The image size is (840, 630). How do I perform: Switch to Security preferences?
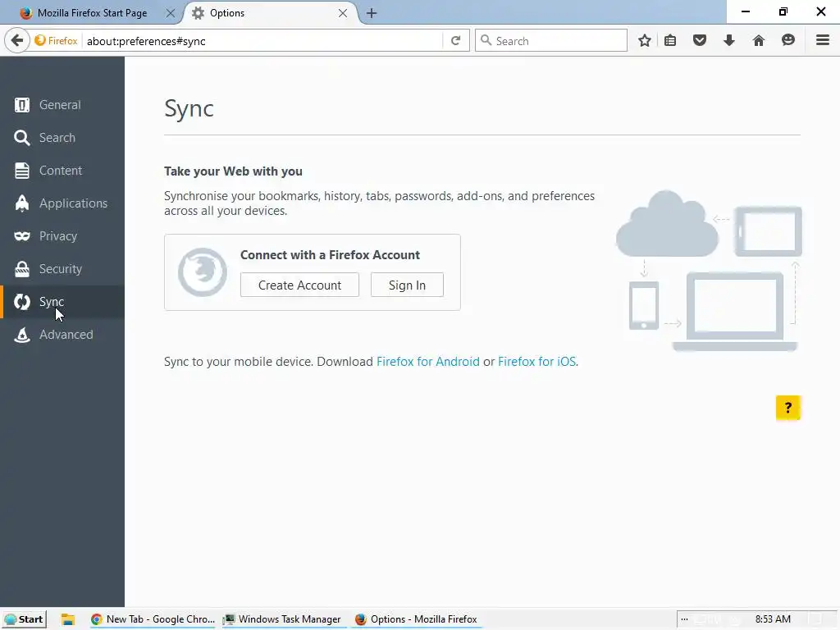pos(62,269)
